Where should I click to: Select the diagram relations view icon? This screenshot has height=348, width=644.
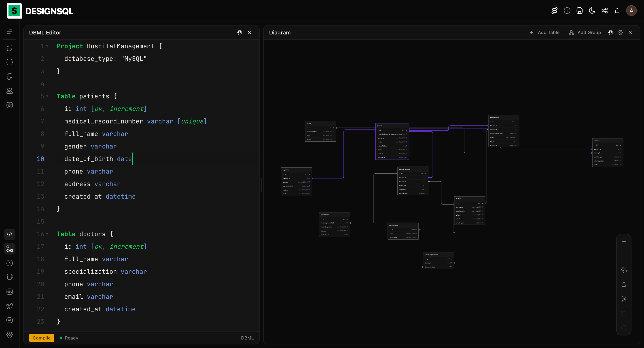(x=9, y=249)
